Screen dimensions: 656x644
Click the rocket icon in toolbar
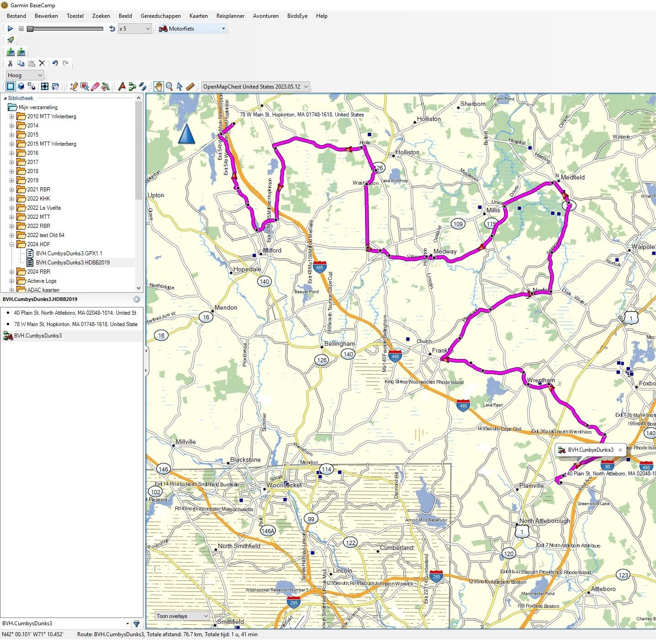(x=11, y=40)
